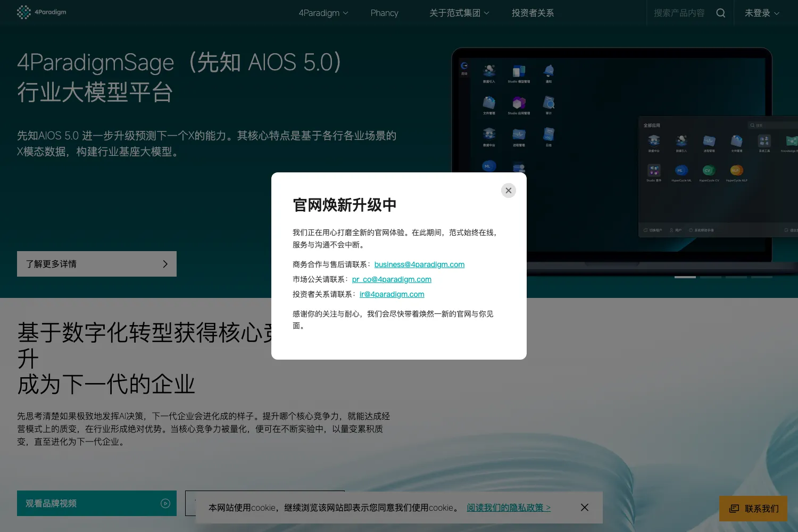Viewport: 798px width, 532px height.
Task: Open the privacy policy link 阅读我们的隐私政策
Action: (x=509, y=508)
